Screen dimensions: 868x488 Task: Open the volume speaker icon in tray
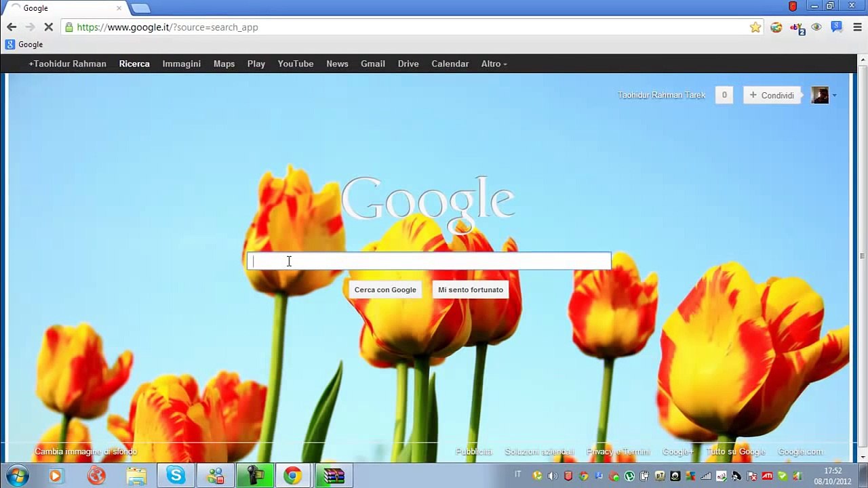click(553, 476)
